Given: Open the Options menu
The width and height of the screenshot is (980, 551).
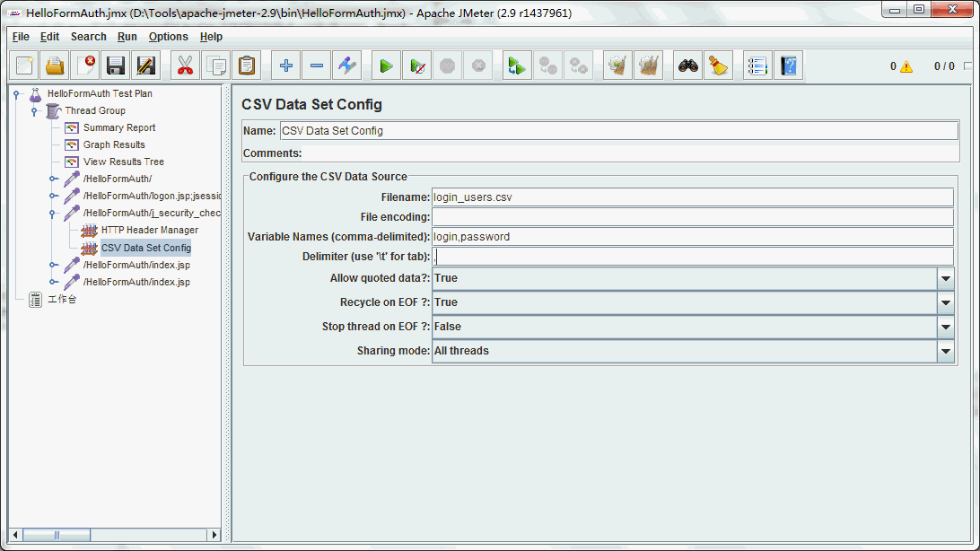Looking at the screenshot, I should 168,36.
